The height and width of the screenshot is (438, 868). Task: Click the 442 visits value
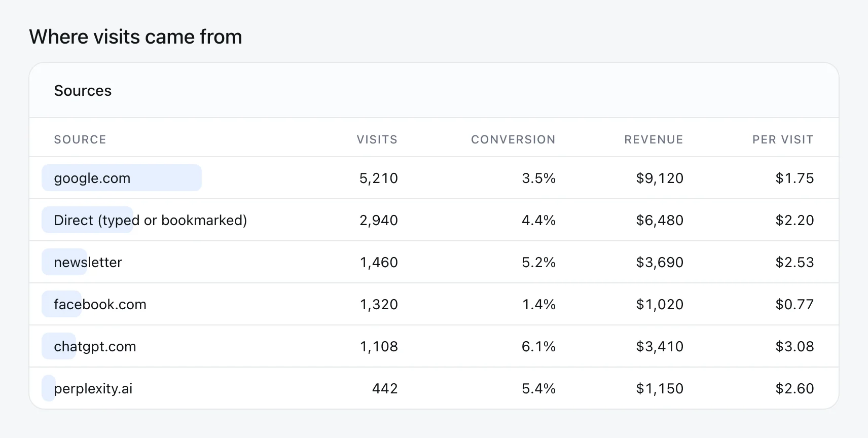(385, 388)
